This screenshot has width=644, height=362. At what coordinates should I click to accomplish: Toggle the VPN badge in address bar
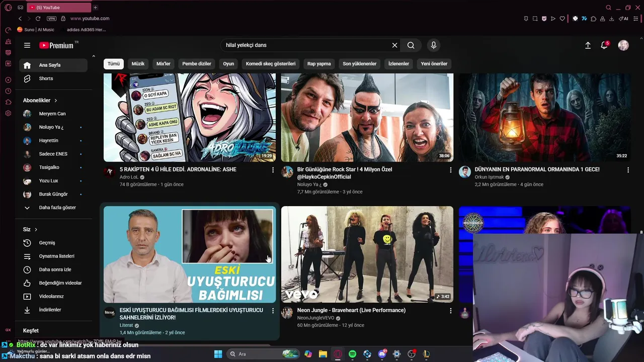pyautogui.click(x=51, y=19)
